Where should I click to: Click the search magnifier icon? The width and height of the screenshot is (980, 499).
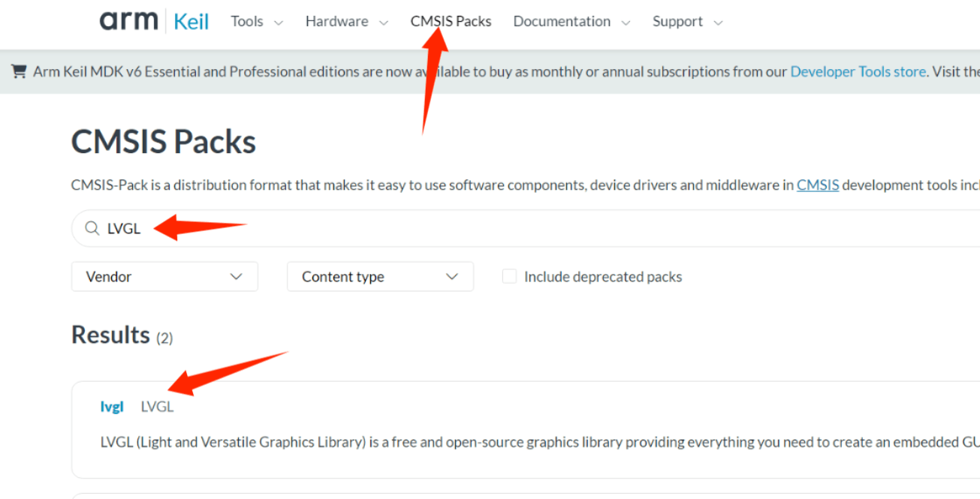point(92,229)
